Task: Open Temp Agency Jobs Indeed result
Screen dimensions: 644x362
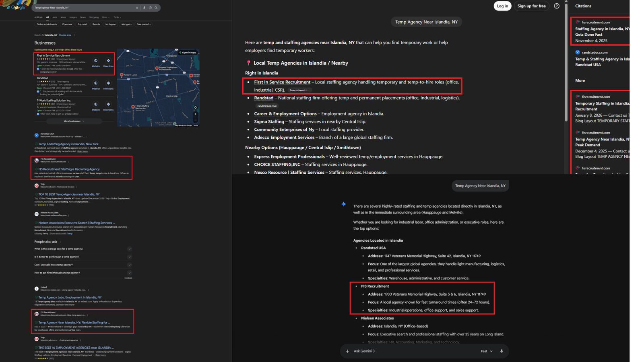Action: click(70, 298)
